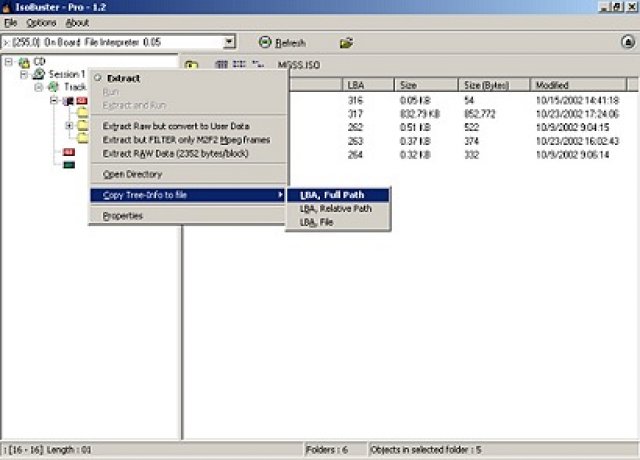Choose Extract but FILTER only M2F2 Mpeg frames
This screenshot has height=460, width=640.
point(188,140)
